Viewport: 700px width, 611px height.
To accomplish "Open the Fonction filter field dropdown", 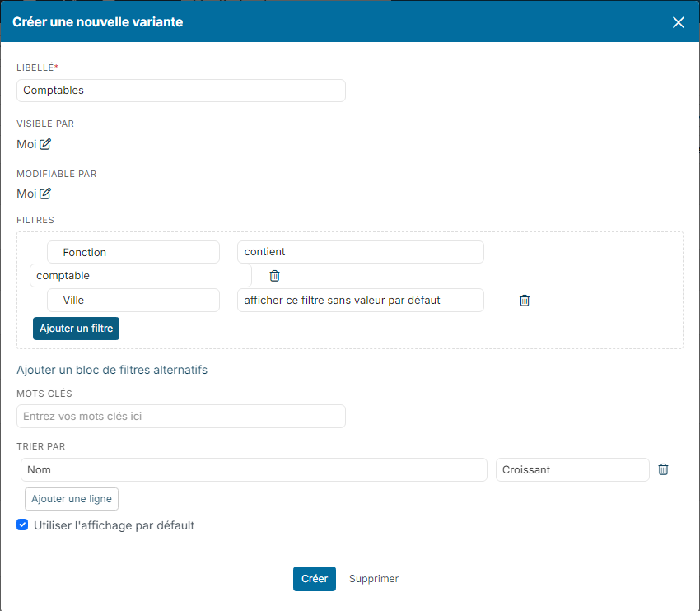I will coord(133,252).
